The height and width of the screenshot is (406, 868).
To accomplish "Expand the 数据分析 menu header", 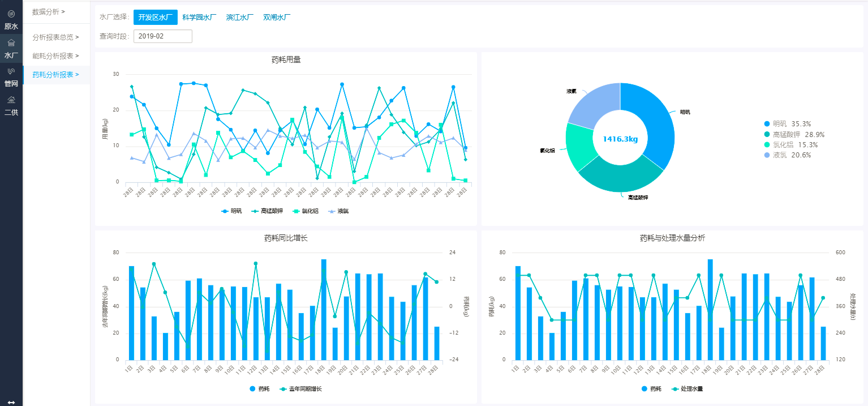I will click(49, 11).
